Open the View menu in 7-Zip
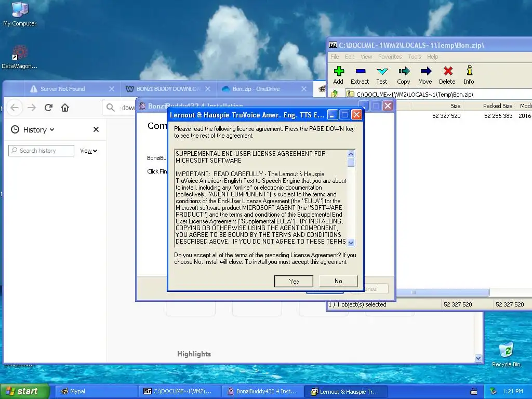The height and width of the screenshot is (399, 532). tap(366, 57)
